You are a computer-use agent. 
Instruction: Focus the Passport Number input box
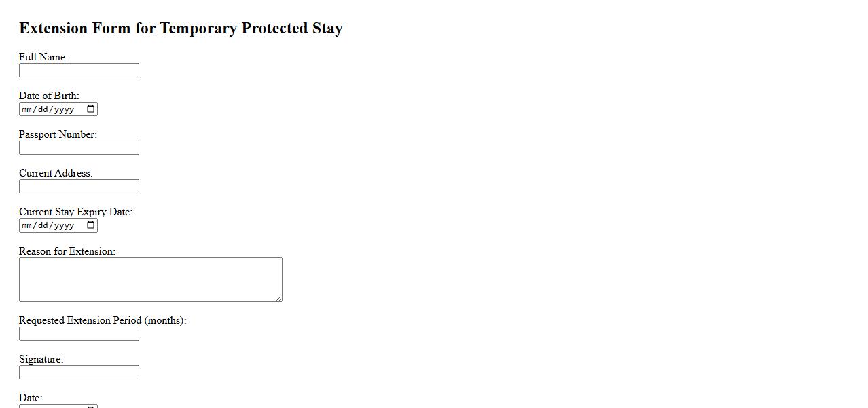pos(79,148)
